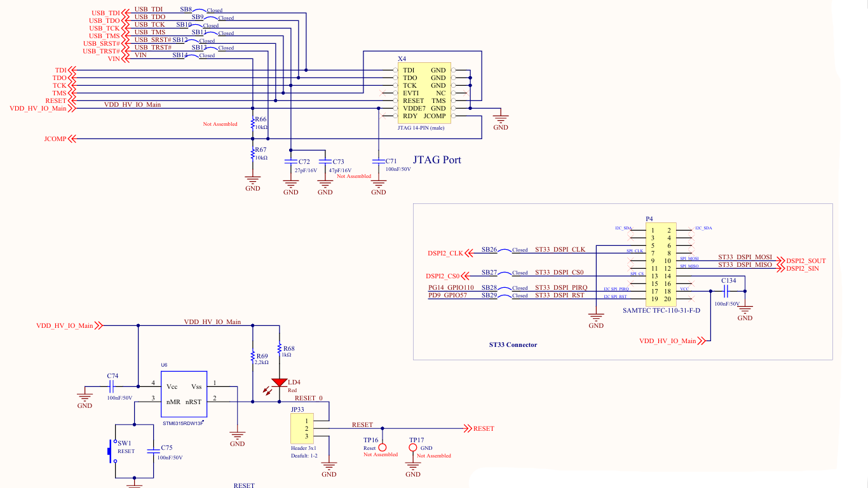This screenshot has width=868, height=488.
Task: Select capacitor C73 47pF/16V
Action: coord(325,162)
